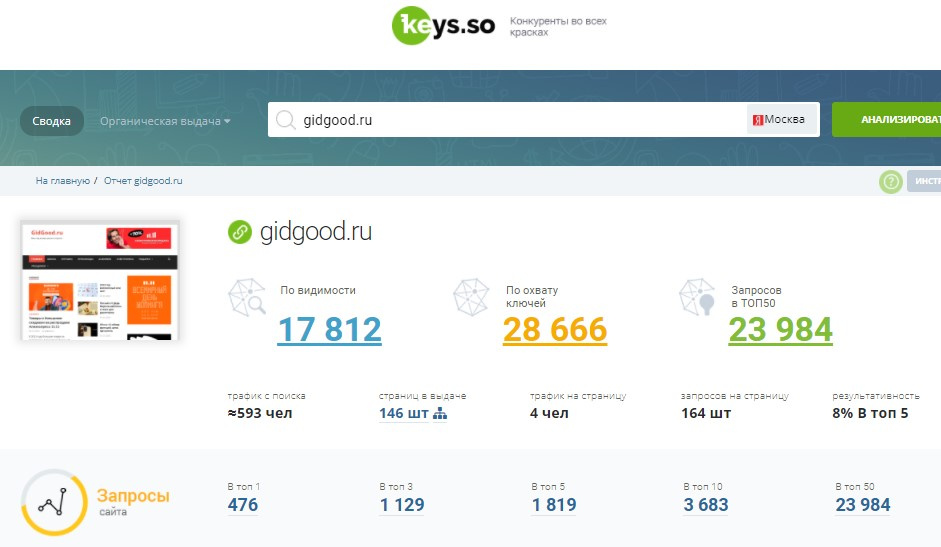
Task: Click the результативность label
Action: point(876,396)
